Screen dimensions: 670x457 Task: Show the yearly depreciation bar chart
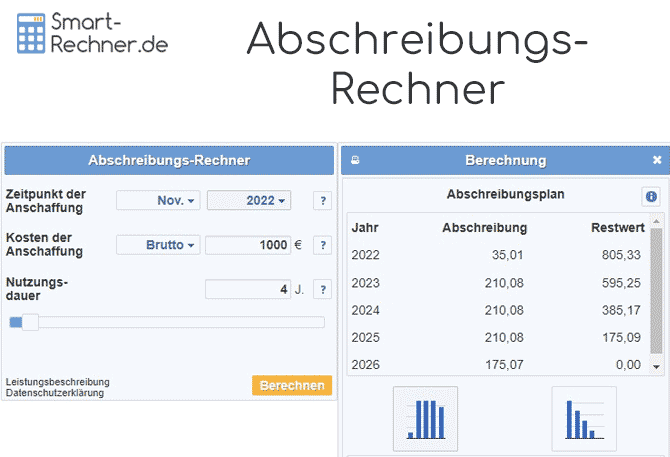point(425,419)
